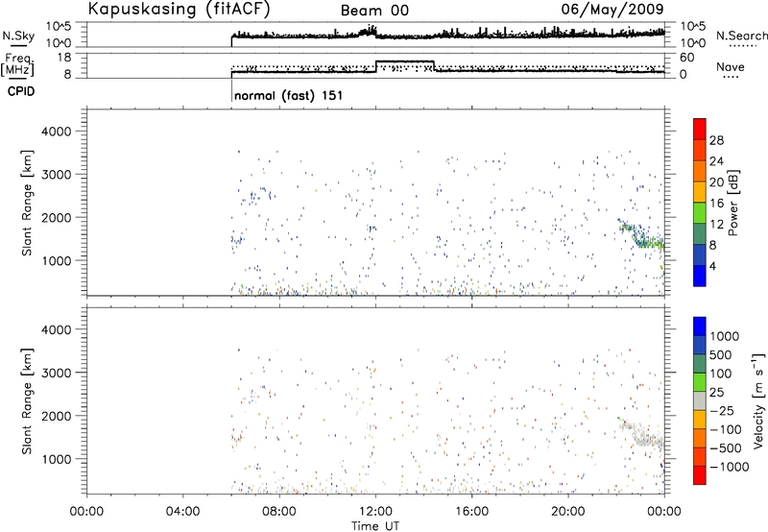The width and height of the screenshot is (768, 532).
Task: Select the "Beam 00" header label
Action: (374, 11)
